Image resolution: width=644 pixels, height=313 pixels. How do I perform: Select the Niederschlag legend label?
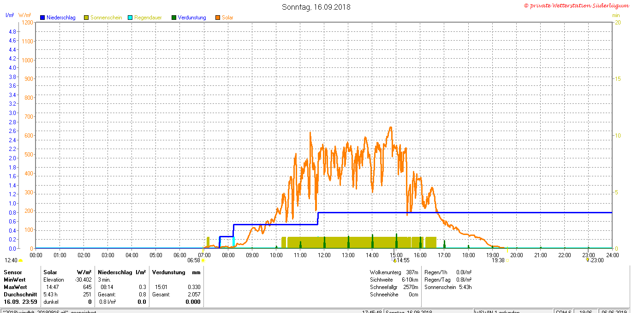coord(61,18)
